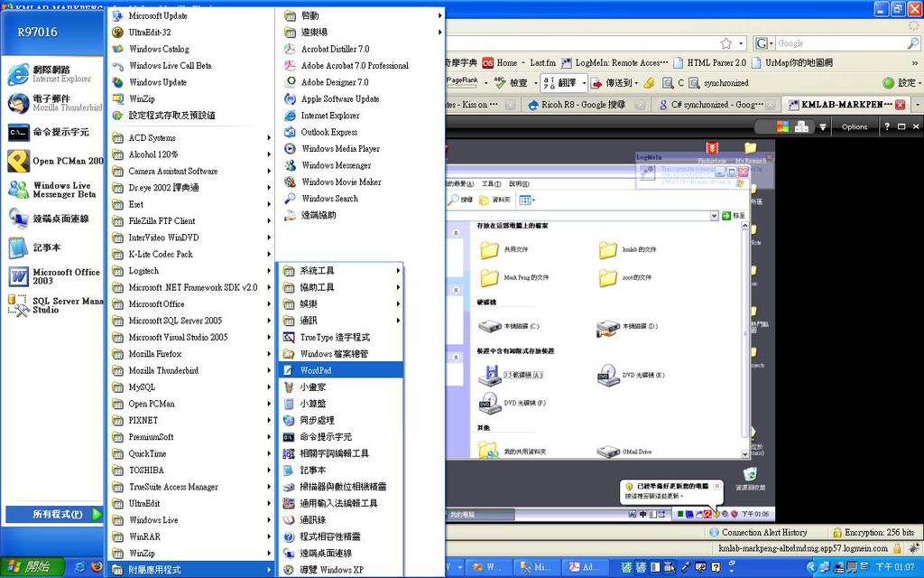
Task: Click the 開始 Start button
Action: tap(31, 567)
